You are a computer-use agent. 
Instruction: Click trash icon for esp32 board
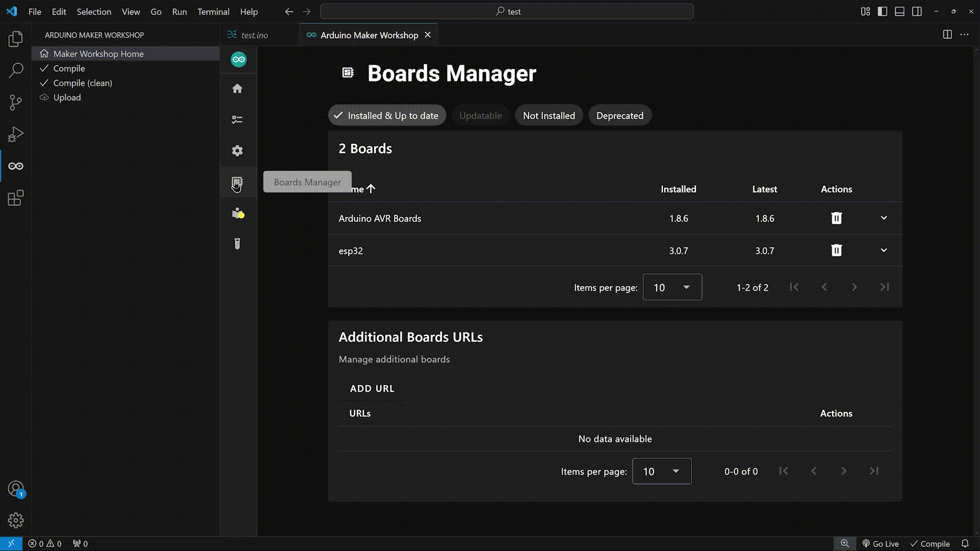(x=836, y=251)
